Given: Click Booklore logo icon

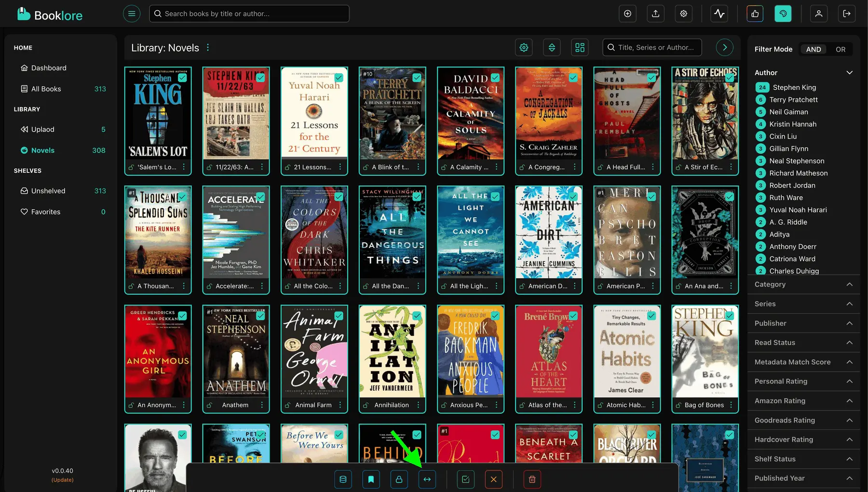Looking at the screenshot, I should pyautogui.click(x=24, y=13).
